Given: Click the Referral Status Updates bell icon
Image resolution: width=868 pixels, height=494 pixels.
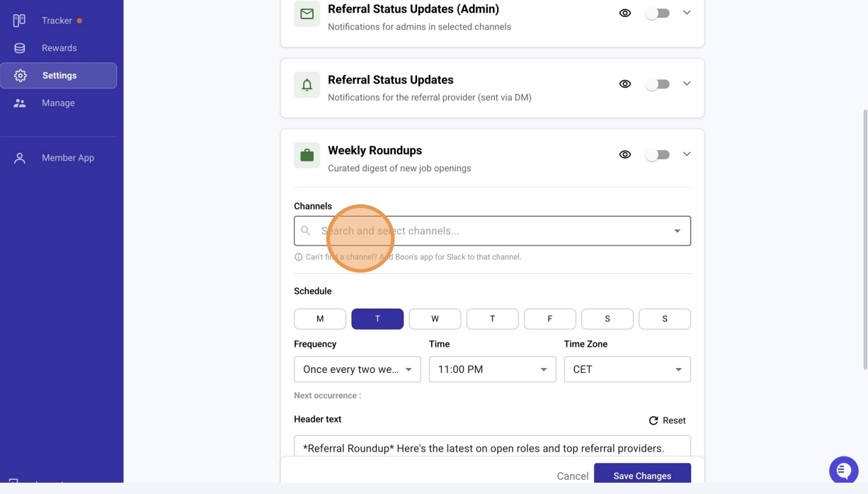Looking at the screenshot, I should (x=307, y=85).
